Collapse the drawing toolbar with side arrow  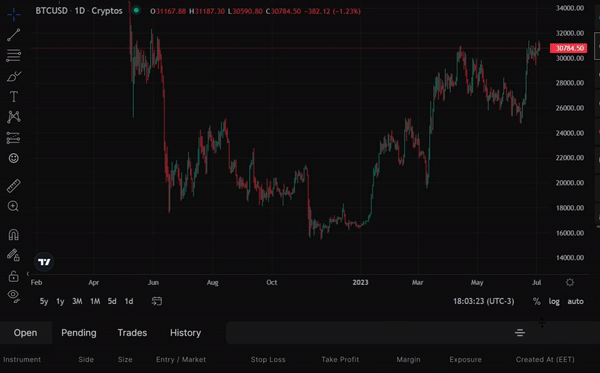[x=28, y=274]
